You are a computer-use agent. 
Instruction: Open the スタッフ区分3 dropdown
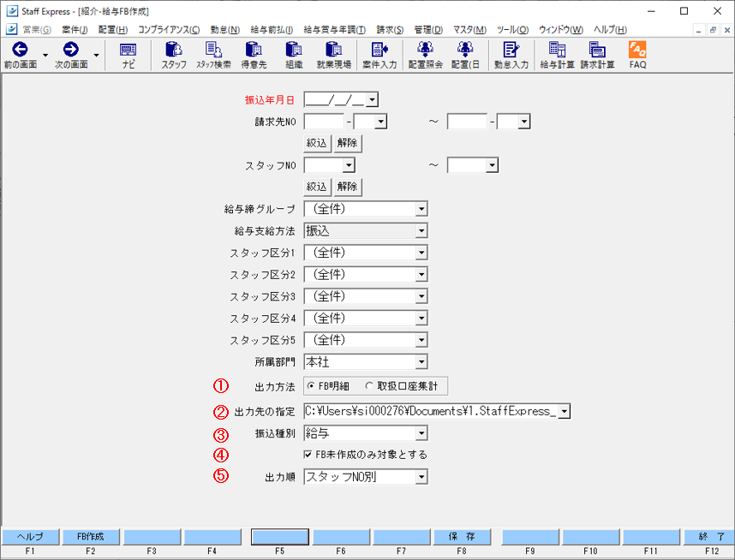click(421, 296)
